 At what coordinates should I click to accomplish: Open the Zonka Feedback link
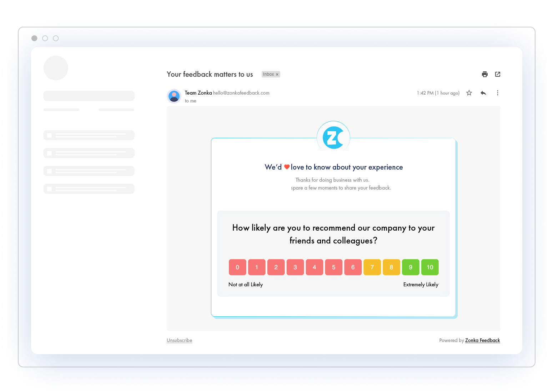pyautogui.click(x=482, y=340)
